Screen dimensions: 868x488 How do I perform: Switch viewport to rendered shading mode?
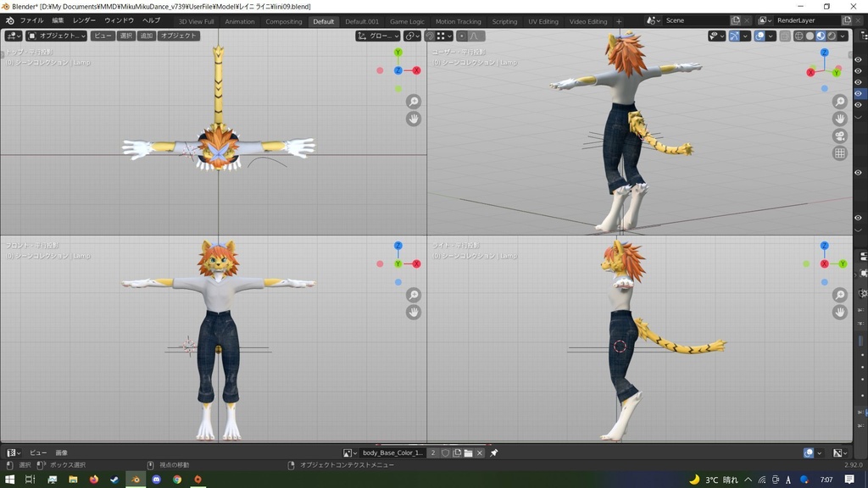(x=832, y=36)
